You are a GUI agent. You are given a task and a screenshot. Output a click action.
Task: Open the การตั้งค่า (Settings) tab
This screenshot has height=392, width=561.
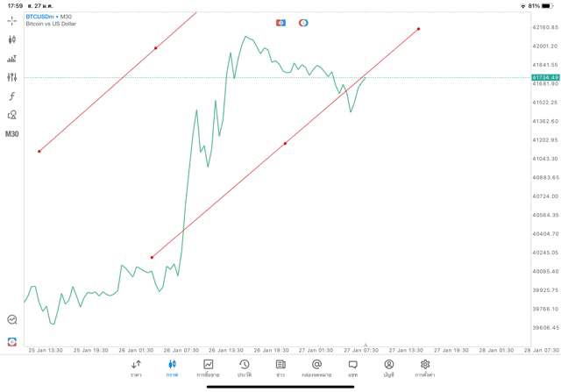click(x=425, y=367)
